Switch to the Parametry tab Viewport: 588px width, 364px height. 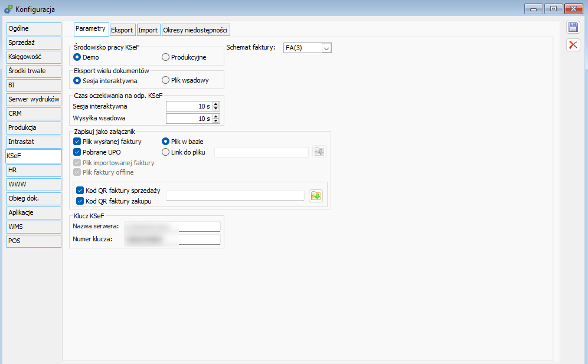91,29
